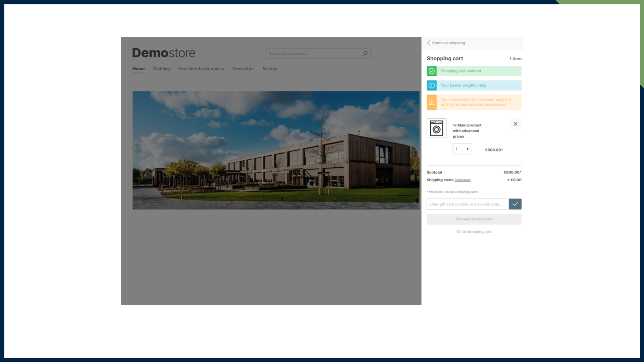Click the Demostore logo
644x362 pixels.
point(164,53)
